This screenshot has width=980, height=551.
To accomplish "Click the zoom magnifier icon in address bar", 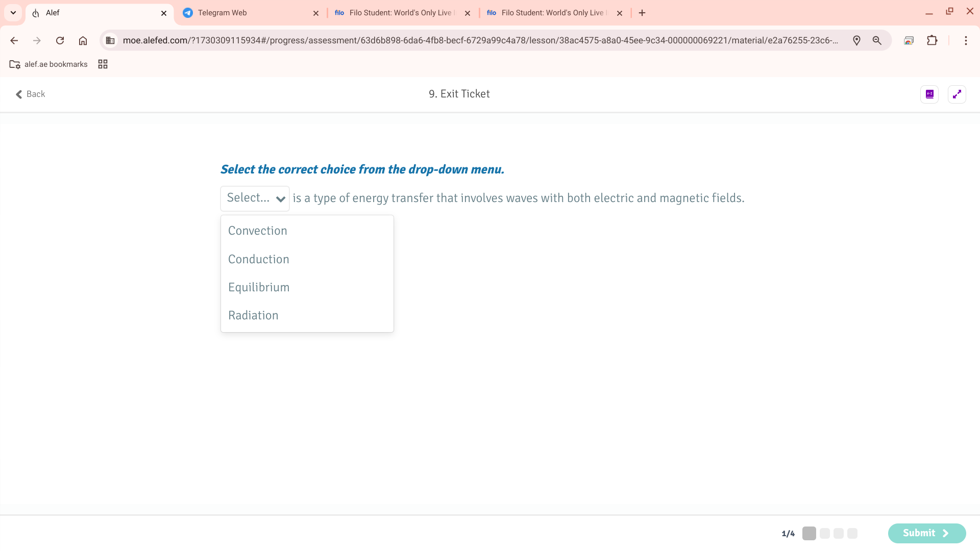I will coord(877,40).
